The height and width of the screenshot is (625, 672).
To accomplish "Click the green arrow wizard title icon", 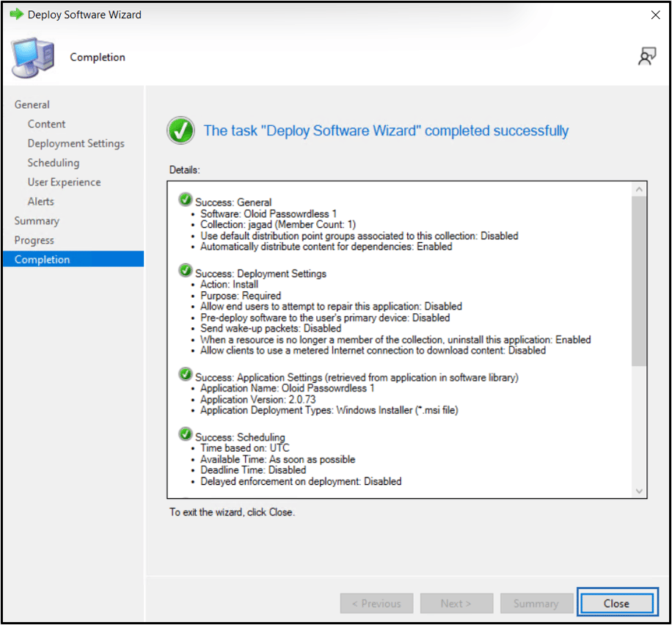I will 16,14.
